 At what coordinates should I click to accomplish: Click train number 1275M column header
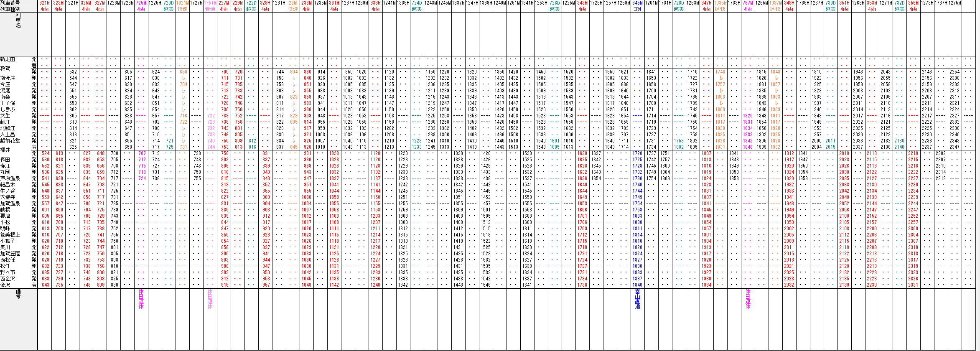click(955, 3)
